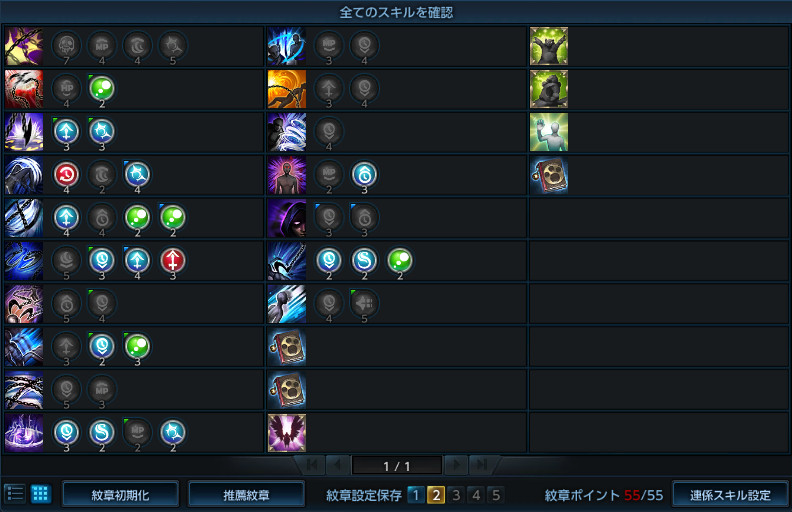Click the winged purple emblem skill icon
This screenshot has width=792, height=512.
pos(287,433)
